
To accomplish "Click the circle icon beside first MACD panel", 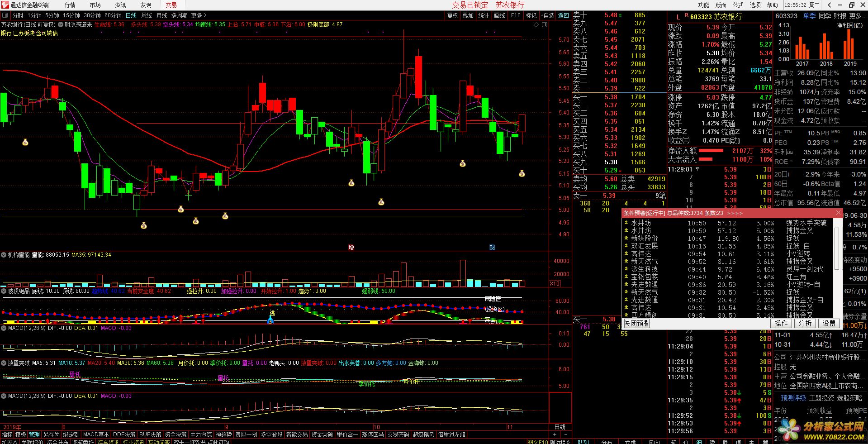I will pyautogui.click(x=4, y=328).
